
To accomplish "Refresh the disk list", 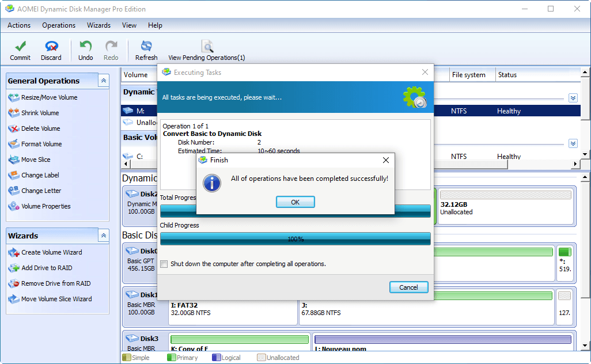I will click(146, 51).
